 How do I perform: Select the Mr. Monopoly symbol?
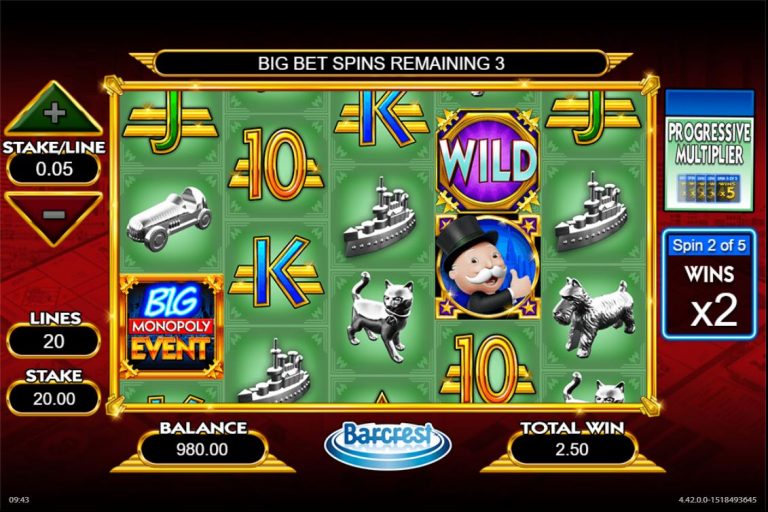pos(488,267)
